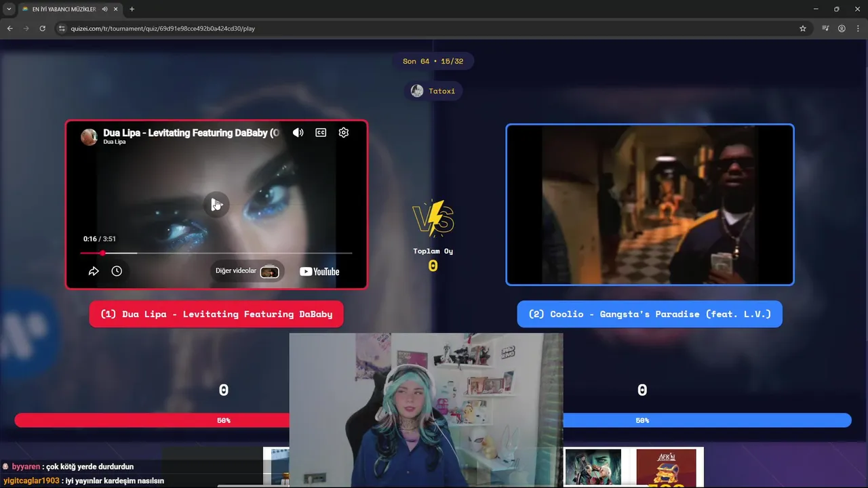Close the EN İYİ YABANCI MÜZİKLER tab
868x488 pixels.
click(x=116, y=9)
